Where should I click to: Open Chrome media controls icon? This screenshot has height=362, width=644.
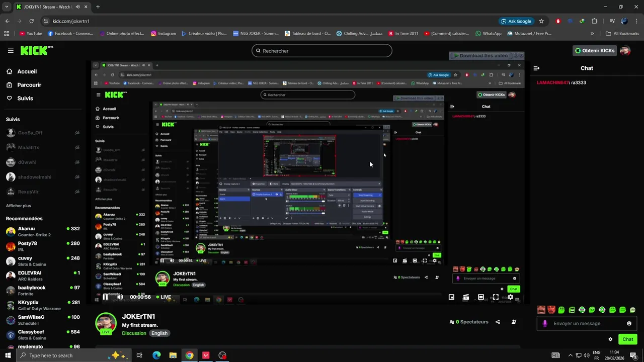pos(612,21)
